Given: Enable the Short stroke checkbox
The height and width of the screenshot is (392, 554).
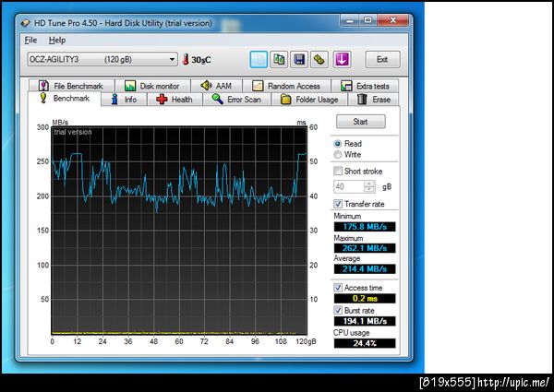Looking at the screenshot, I should (x=338, y=172).
